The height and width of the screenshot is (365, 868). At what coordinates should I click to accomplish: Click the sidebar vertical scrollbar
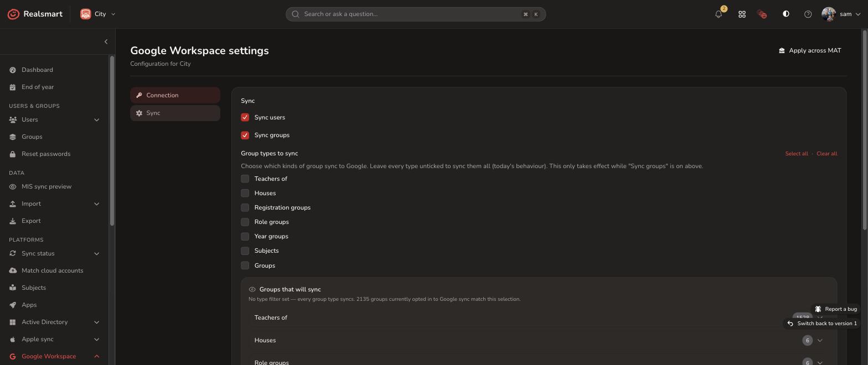(x=112, y=141)
